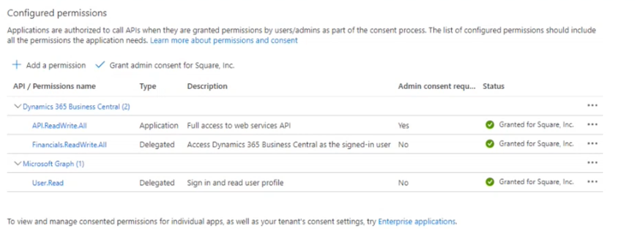Collapse the Dynamics 365 Business Central group
Image resolution: width=644 pixels, height=229 pixels.
17,106
